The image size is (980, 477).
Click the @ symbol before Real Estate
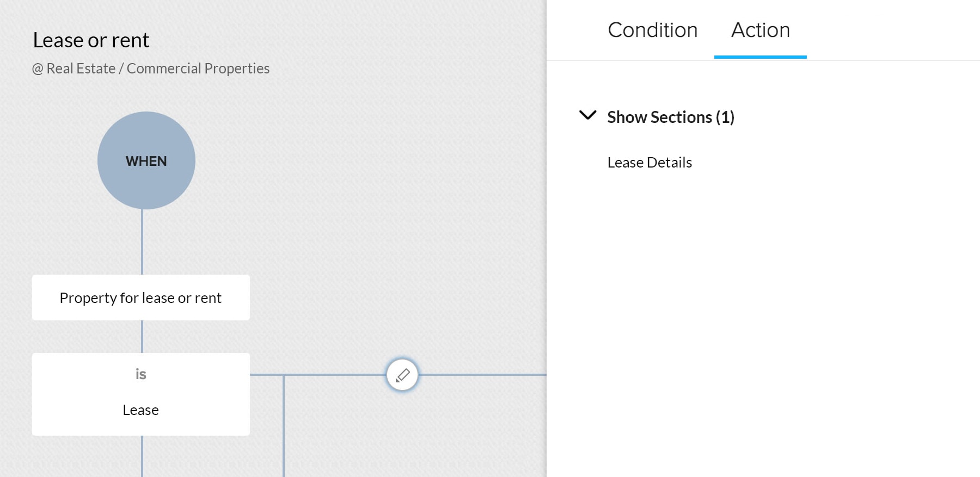pos(38,69)
